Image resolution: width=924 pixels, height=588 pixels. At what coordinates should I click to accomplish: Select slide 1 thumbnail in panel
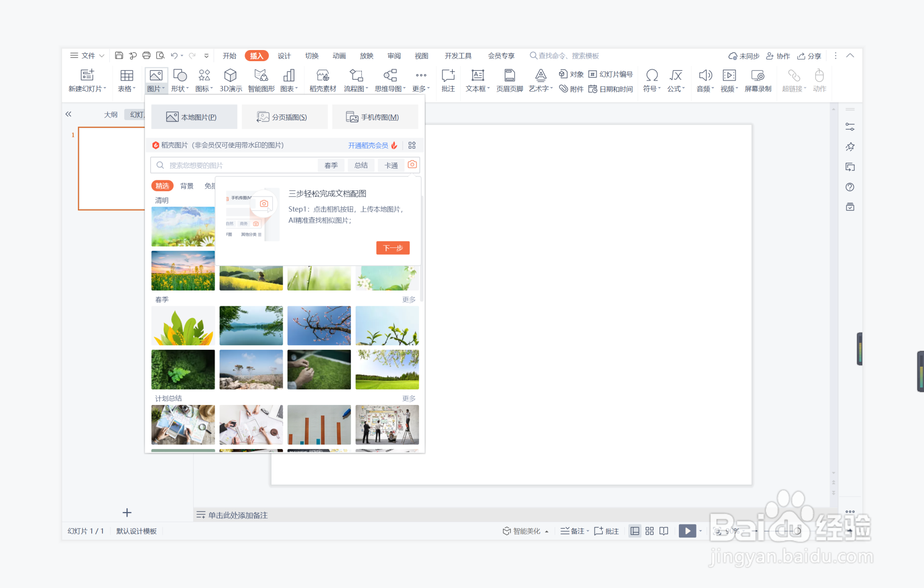point(112,169)
